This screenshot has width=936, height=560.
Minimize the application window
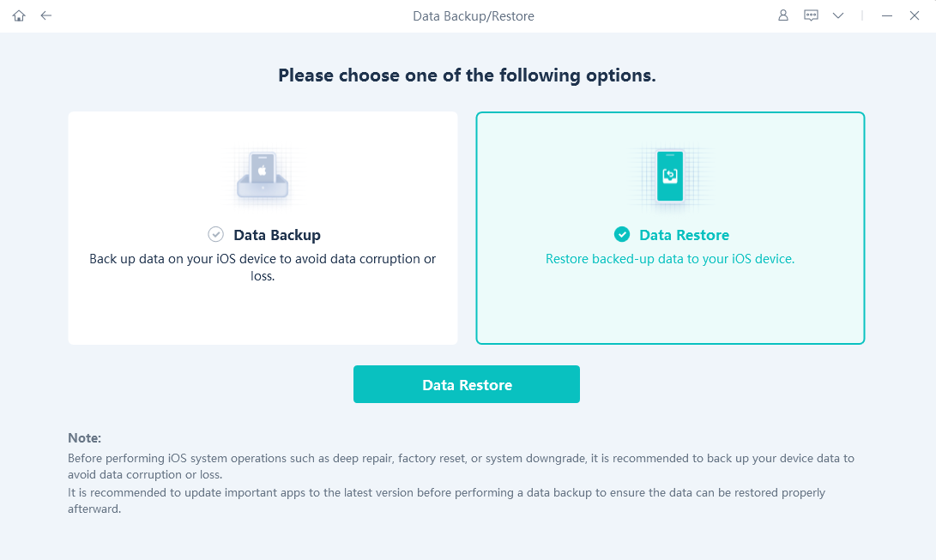pos(887,16)
